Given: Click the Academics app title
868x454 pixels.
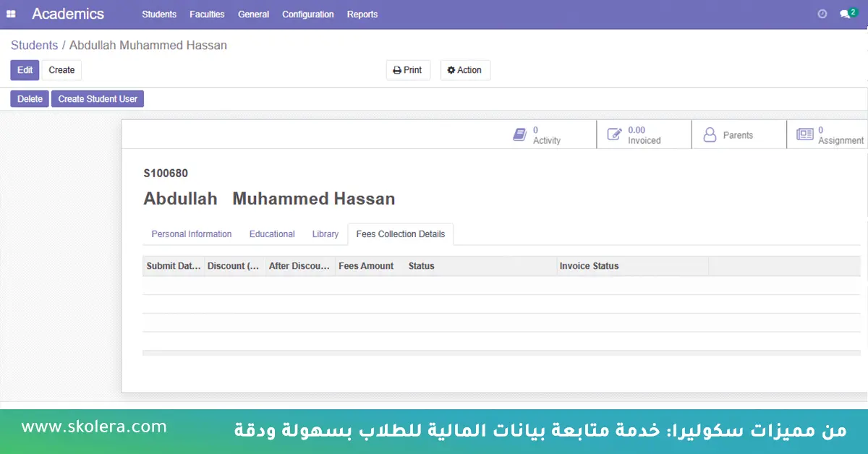Looking at the screenshot, I should point(68,14).
